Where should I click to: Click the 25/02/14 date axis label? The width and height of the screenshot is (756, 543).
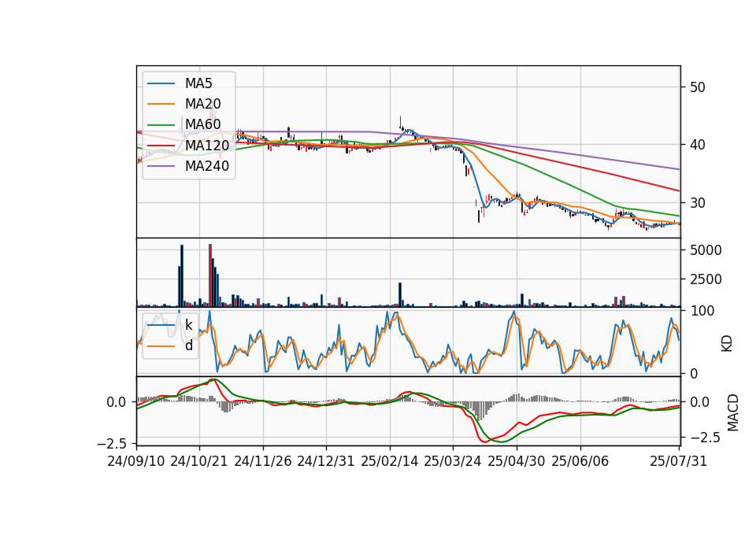(390, 461)
